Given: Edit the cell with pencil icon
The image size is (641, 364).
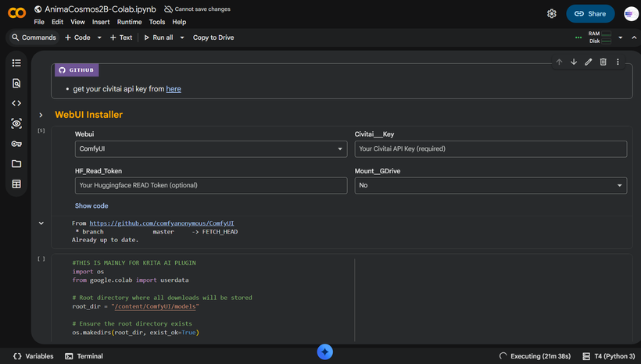Looking at the screenshot, I should pyautogui.click(x=589, y=62).
